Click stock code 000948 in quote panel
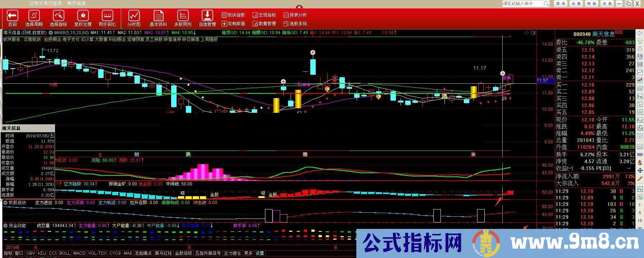644x258 pixels. point(582,34)
